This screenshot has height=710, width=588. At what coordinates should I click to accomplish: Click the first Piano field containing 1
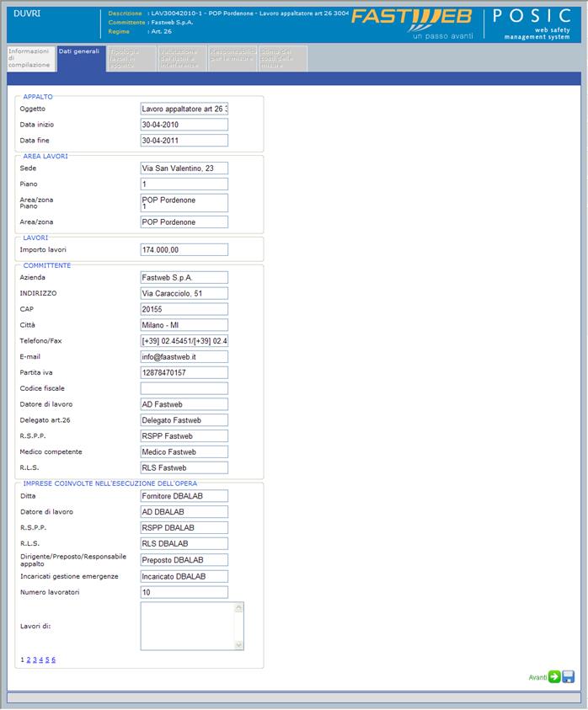(184, 184)
